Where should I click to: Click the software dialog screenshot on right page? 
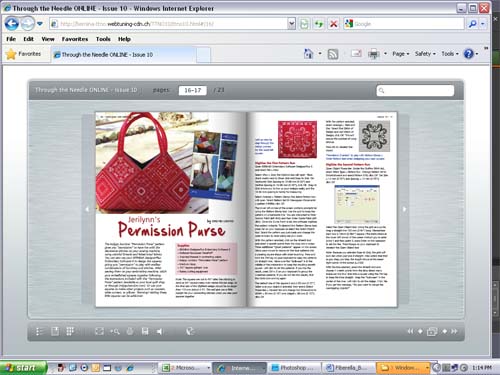(x=357, y=204)
